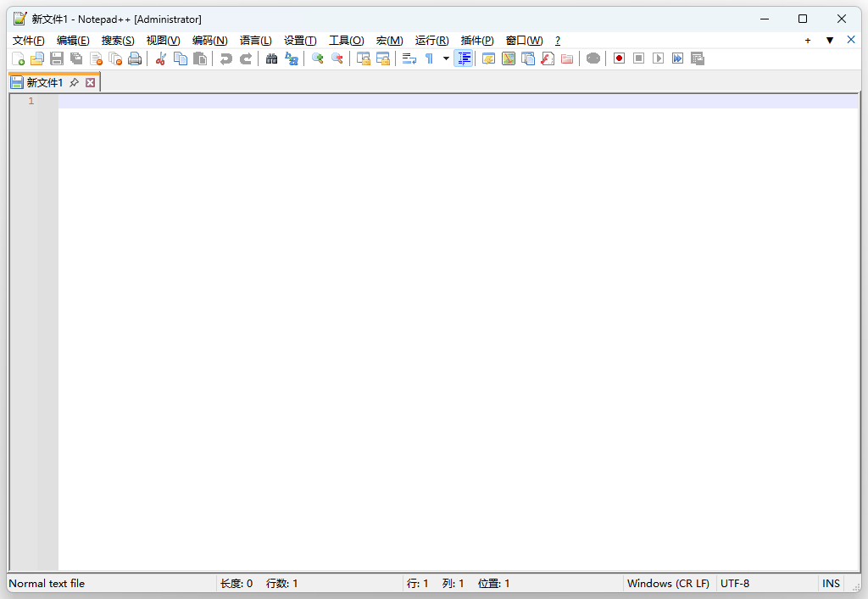868x599 pixels.
Task: Open the 文件(F) menu
Action: (x=28, y=41)
